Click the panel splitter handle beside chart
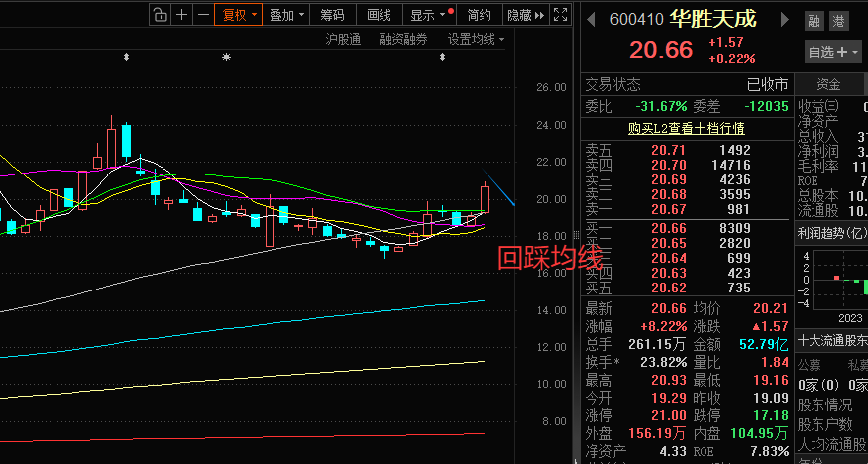The height and width of the screenshot is (464, 868). tap(576, 234)
